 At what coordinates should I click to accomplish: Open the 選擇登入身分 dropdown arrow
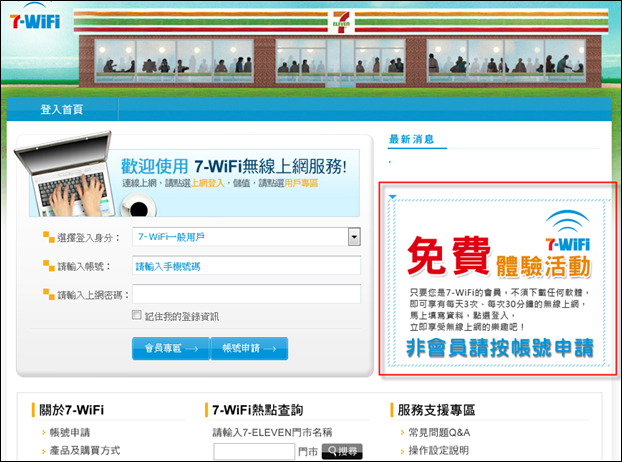[354, 237]
